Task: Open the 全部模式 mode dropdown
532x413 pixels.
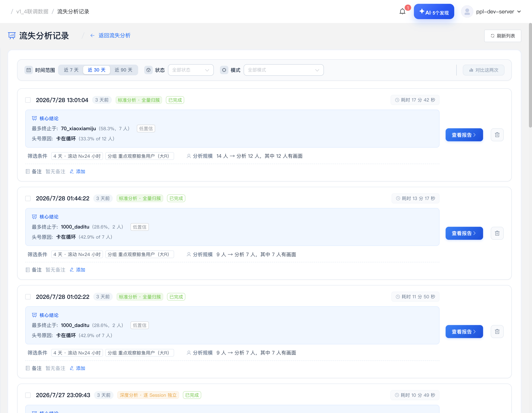Action: 284,70
